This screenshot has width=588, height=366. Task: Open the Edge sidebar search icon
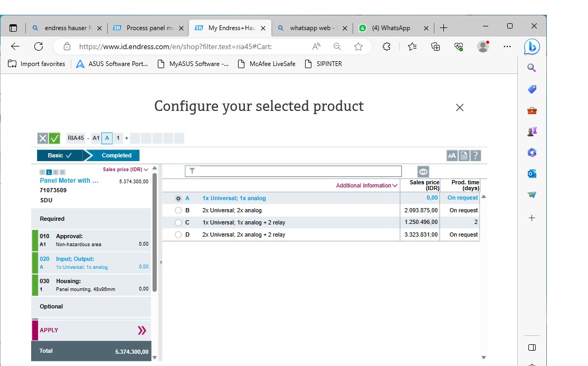pyautogui.click(x=532, y=68)
